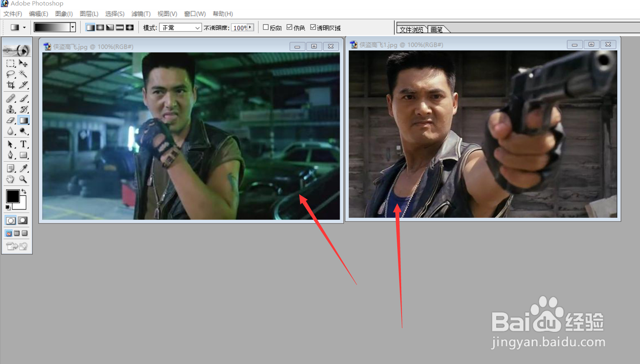Click the opacity 100% value field
Image resolution: width=640 pixels, height=364 pixels.
pos(240,28)
